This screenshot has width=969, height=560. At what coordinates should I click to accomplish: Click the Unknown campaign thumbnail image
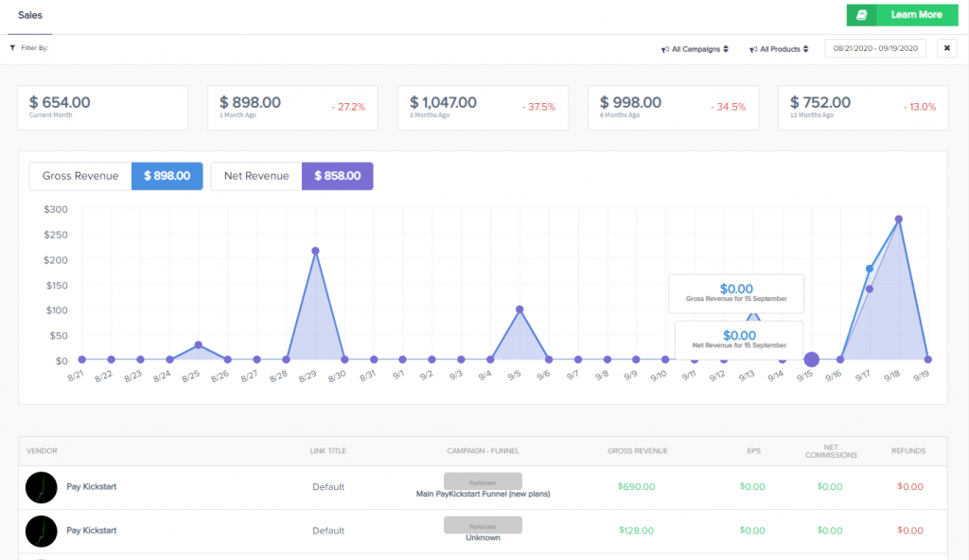pos(483,524)
